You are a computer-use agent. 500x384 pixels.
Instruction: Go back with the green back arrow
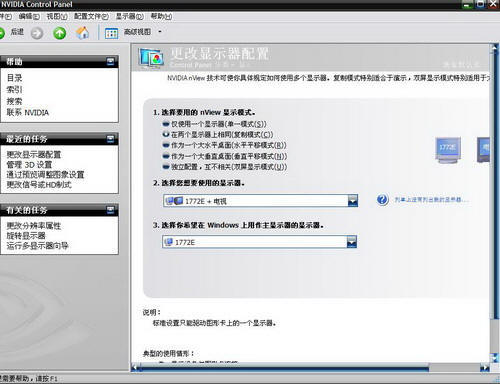point(2,33)
